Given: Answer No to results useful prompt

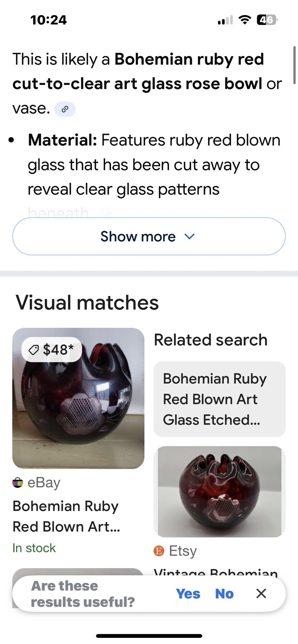Looking at the screenshot, I should click(224, 594).
